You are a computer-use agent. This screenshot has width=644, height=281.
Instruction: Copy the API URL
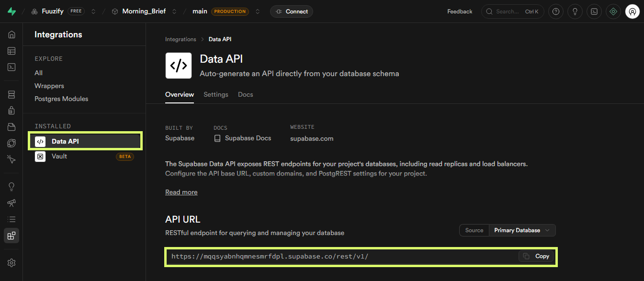coord(536,256)
